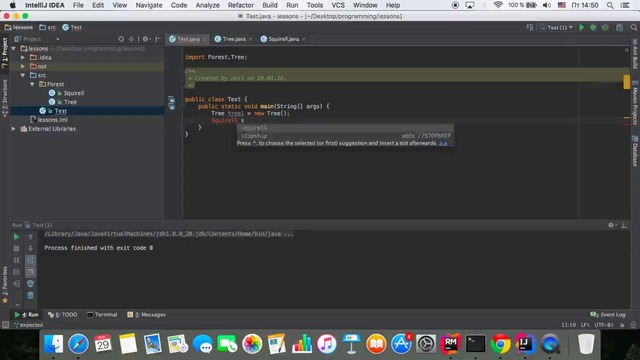
Task: Run with coverage icon in toolbar
Action: point(605,27)
